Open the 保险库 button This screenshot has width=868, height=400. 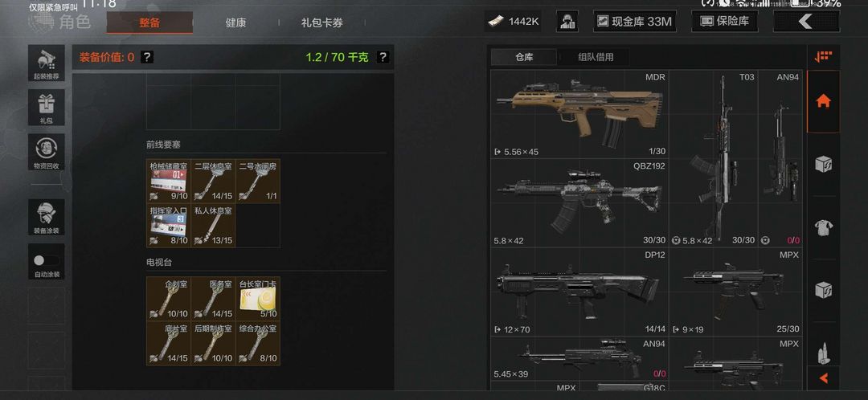coord(724,22)
